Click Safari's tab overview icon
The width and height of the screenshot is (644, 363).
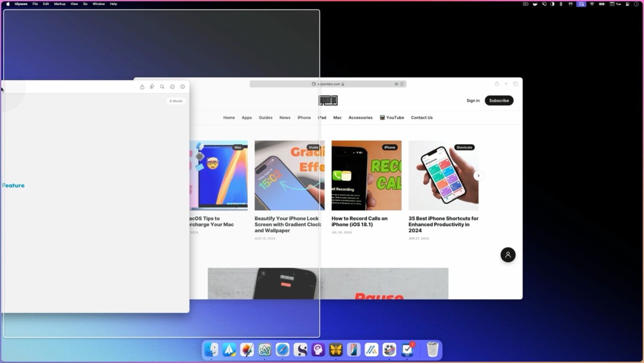(515, 84)
